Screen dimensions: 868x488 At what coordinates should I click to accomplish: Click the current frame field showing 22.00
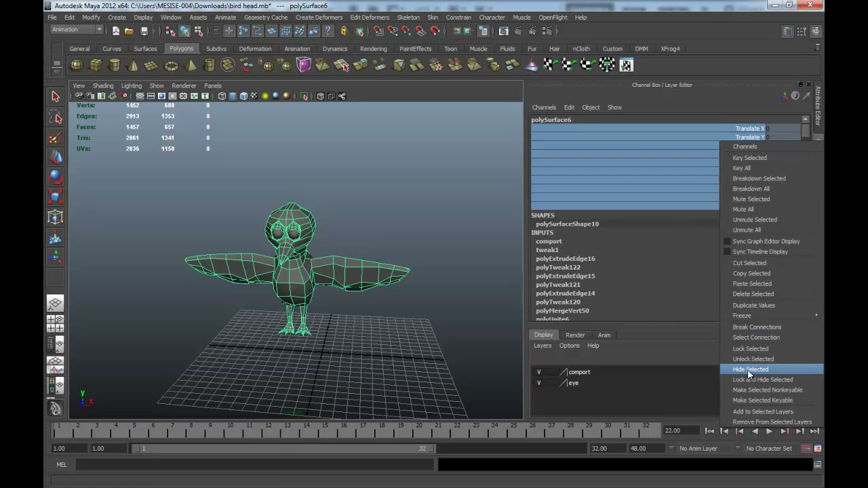[x=681, y=430]
